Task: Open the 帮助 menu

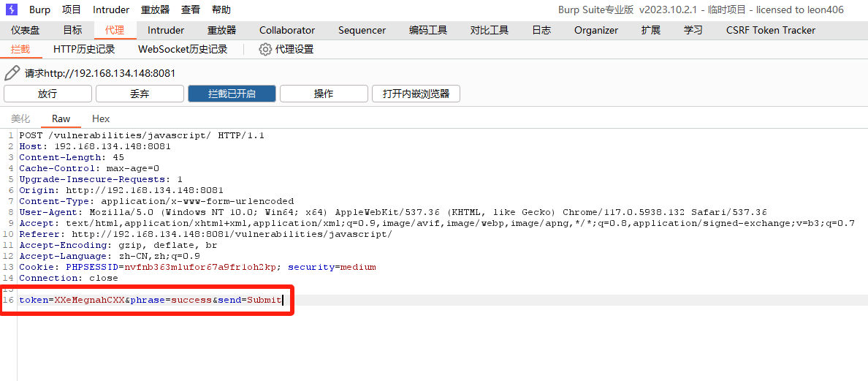Action: 221,10
